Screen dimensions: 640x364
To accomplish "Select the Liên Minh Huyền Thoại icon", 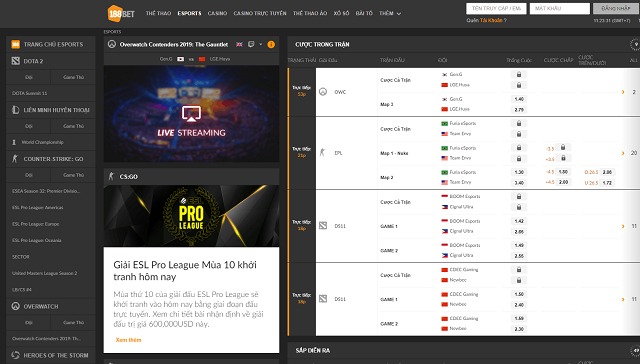I will click(16, 110).
